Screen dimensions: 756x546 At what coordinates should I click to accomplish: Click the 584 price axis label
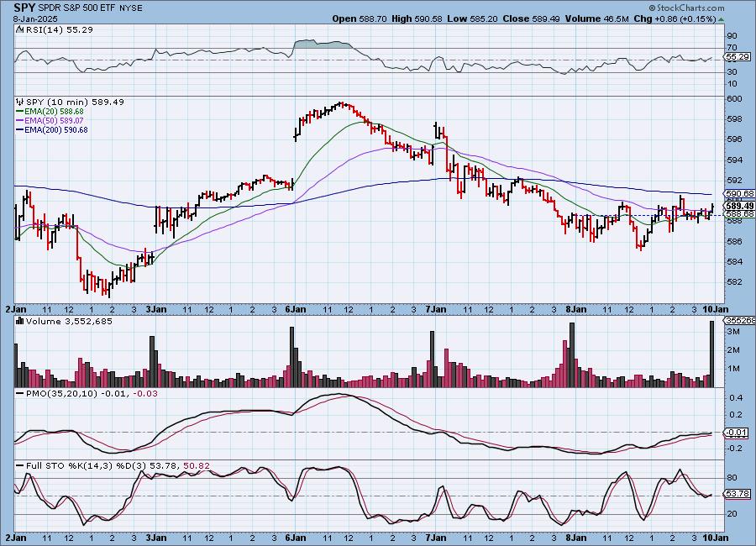(734, 262)
